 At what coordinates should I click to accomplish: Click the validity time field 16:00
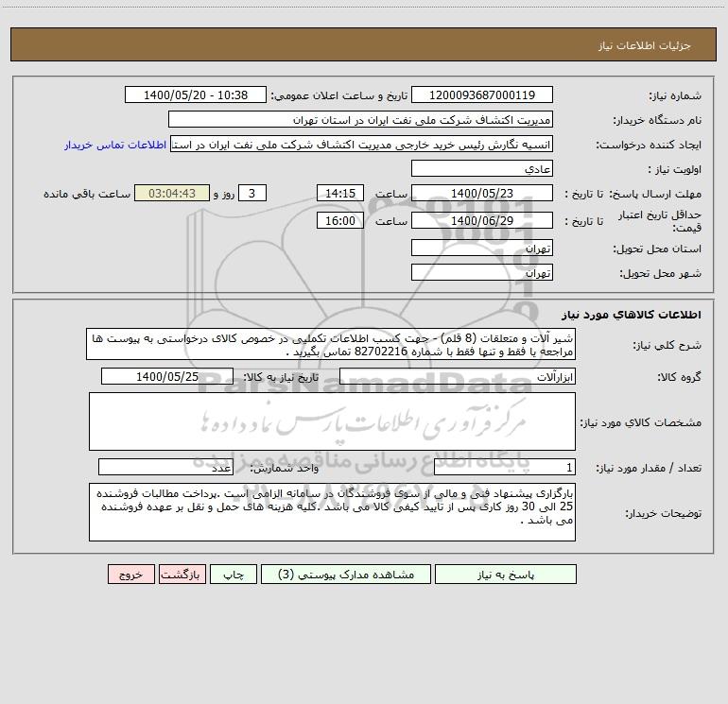[x=339, y=220]
